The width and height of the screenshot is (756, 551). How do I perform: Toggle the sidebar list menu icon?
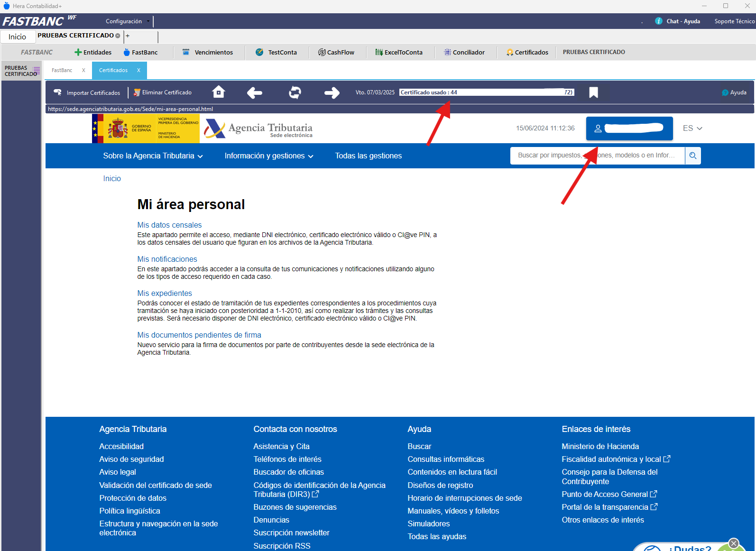coord(37,70)
